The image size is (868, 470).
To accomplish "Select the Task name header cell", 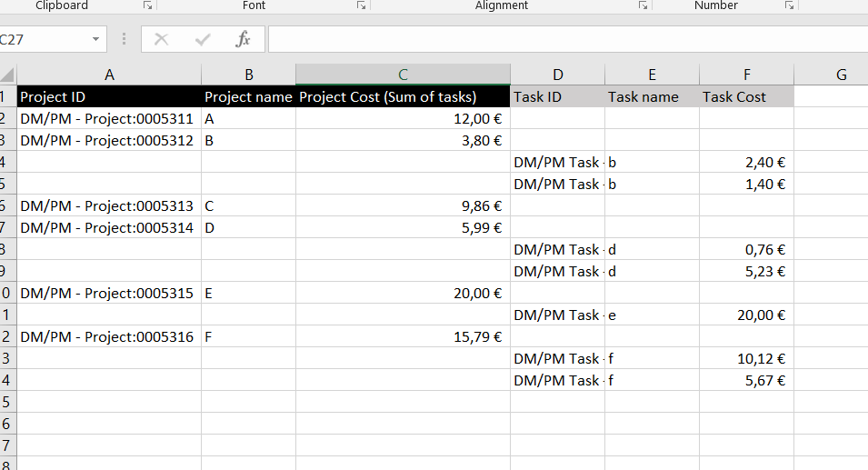I will (652, 97).
